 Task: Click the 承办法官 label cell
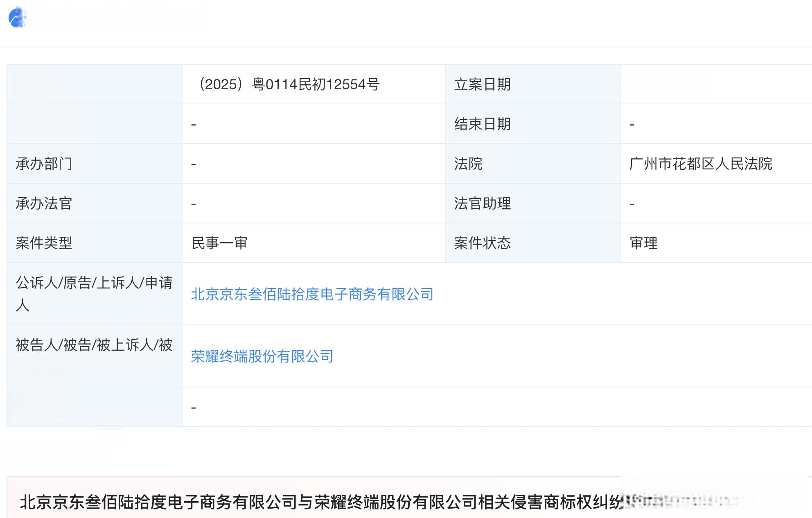[95, 203]
